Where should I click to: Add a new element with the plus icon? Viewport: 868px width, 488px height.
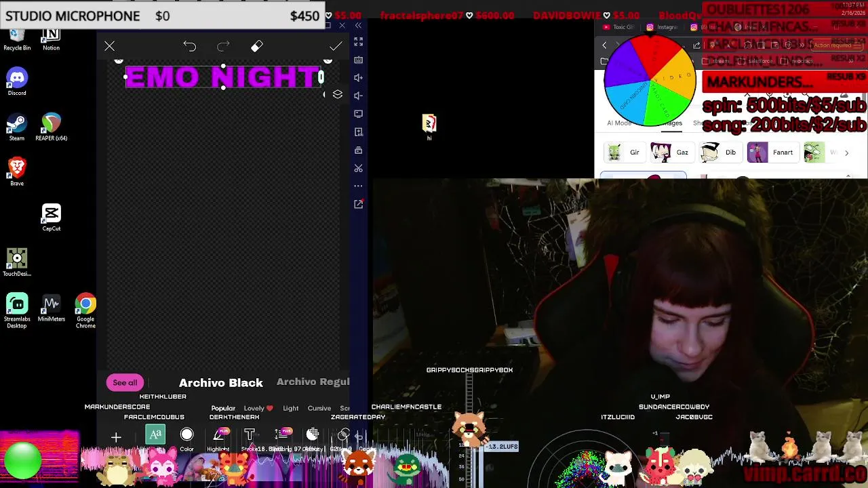pyautogui.click(x=116, y=438)
